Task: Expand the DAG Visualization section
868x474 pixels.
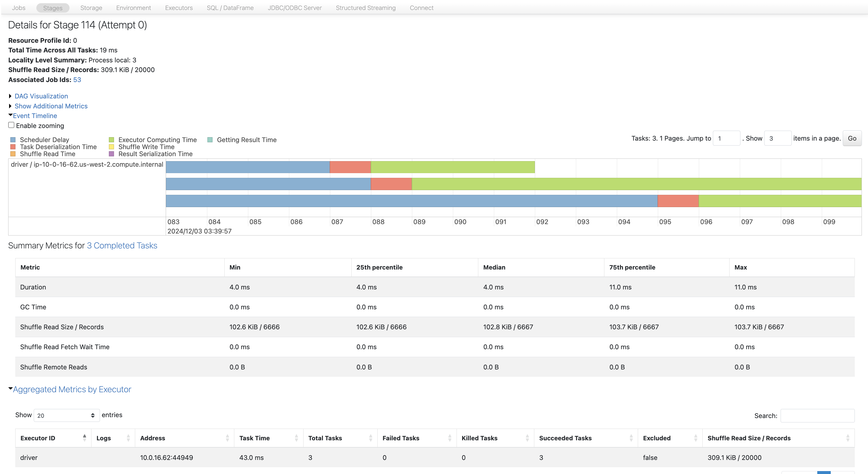Action: (x=41, y=96)
